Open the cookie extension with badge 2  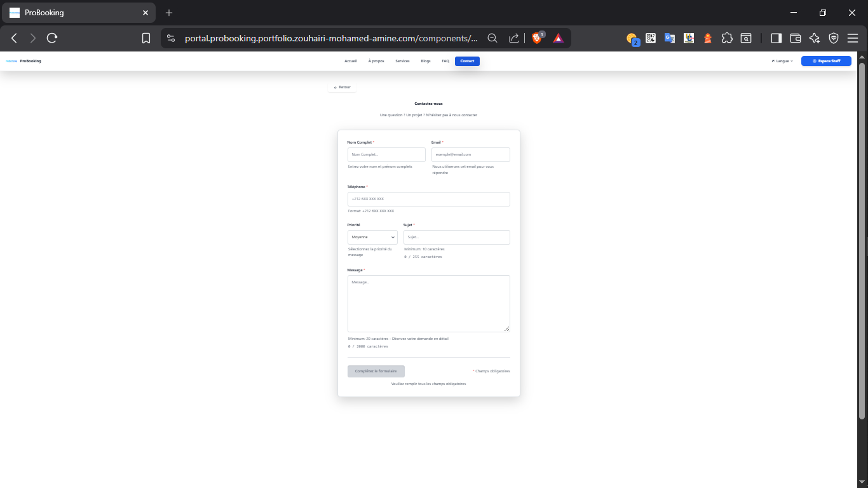pyautogui.click(x=632, y=39)
